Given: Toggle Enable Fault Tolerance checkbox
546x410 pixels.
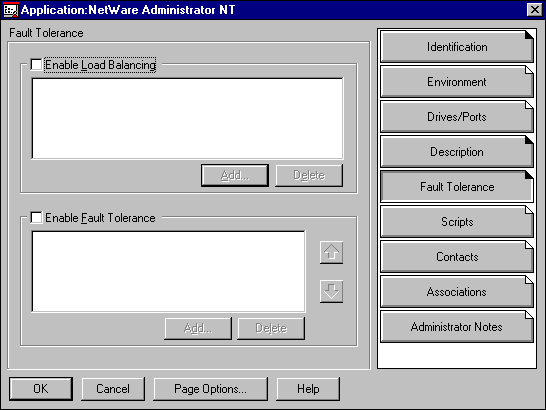Looking at the screenshot, I should tap(36, 217).
